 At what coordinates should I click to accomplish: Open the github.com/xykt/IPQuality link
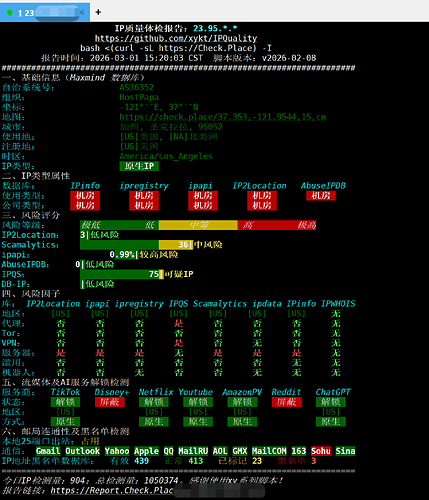(176, 38)
